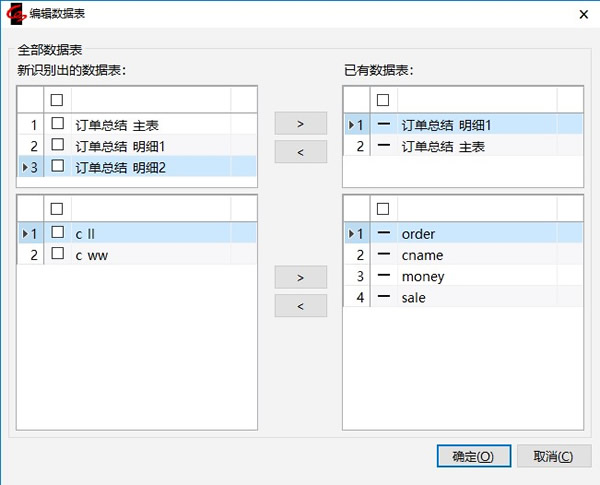The width and height of the screenshot is (600, 485).
Task: Close the 编辑数据表 dialog window
Action: [583, 13]
